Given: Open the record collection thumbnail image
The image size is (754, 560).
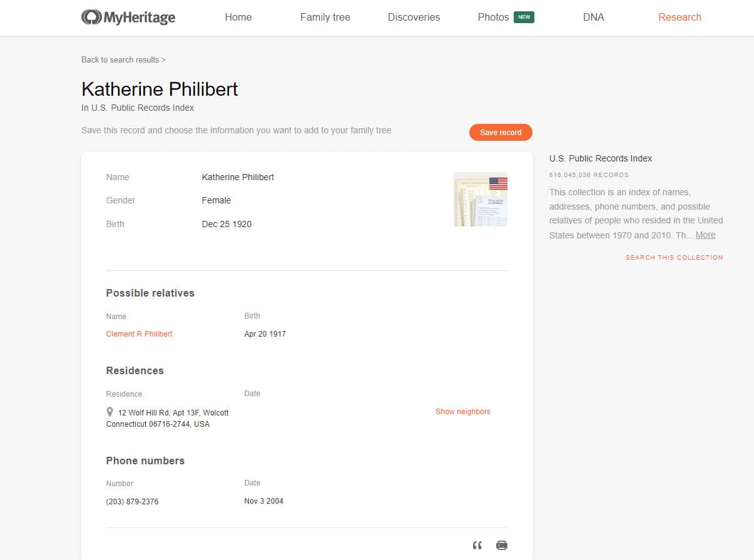Looking at the screenshot, I should [481, 199].
